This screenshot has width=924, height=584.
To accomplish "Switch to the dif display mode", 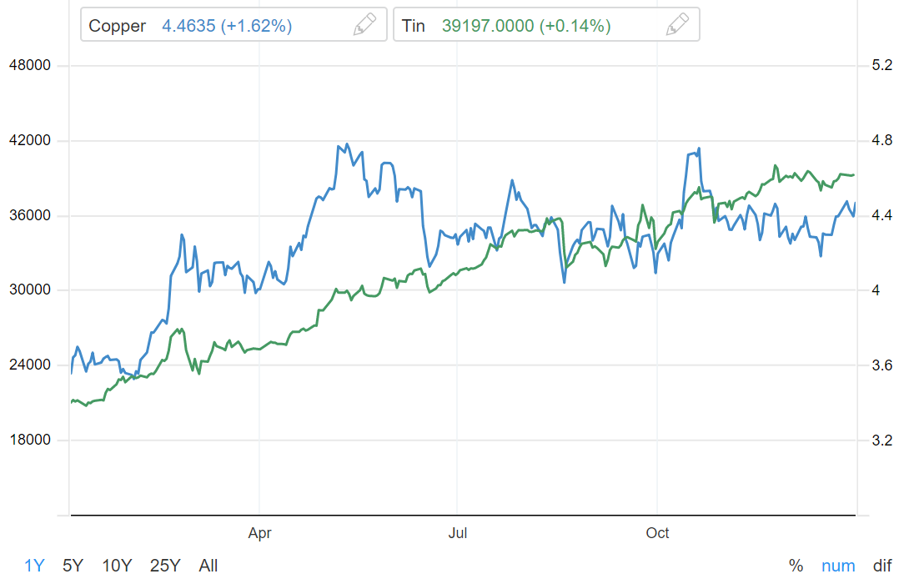I will point(882,566).
